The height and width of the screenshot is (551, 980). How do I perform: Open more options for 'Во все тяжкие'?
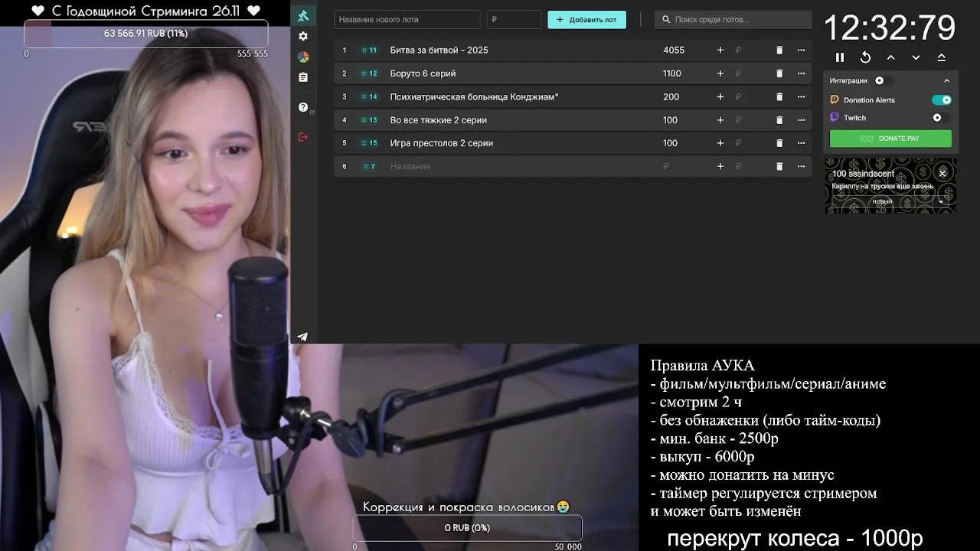[x=801, y=120]
